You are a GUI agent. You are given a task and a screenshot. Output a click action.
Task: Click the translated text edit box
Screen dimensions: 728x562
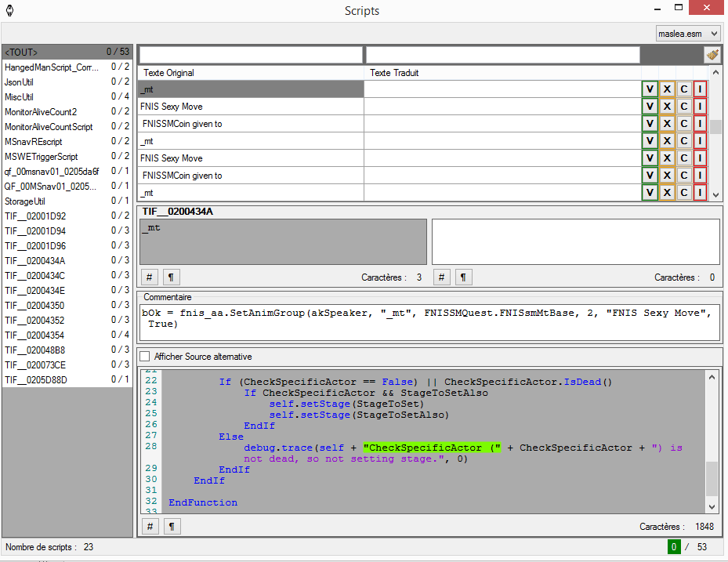(x=575, y=241)
